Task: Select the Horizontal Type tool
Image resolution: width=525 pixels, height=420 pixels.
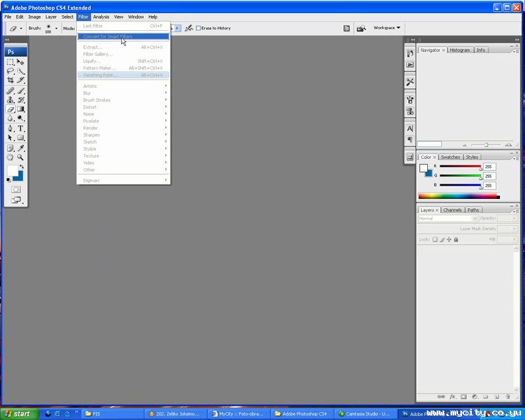Action: pyautogui.click(x=20, y=128)
